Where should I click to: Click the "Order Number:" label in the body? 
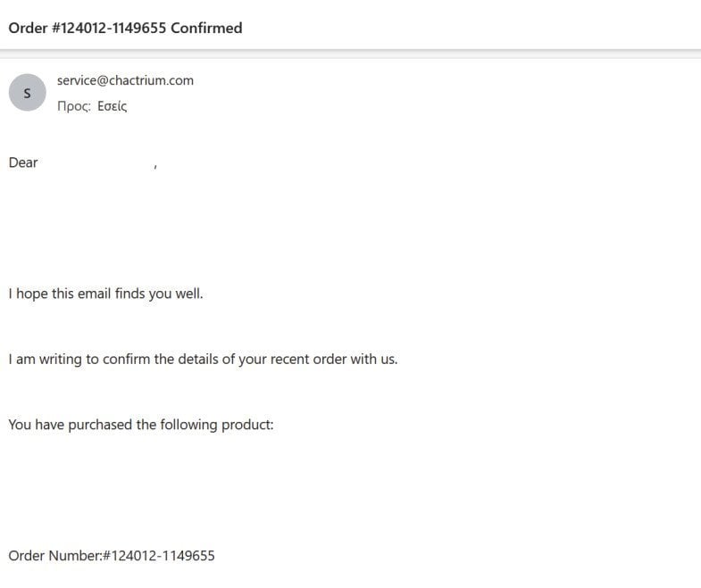point(55,555)
